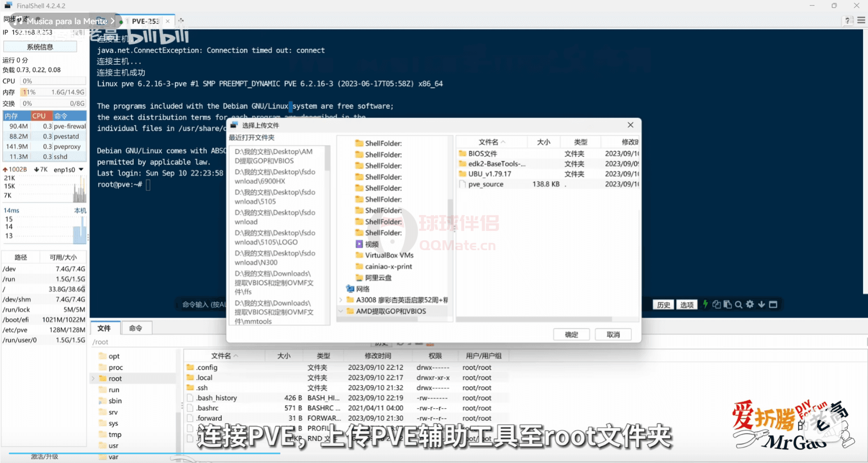This screenshot has height=463, width=868.
Task: Click horizontal scrollbar under the upload file list
Action: [x=535, y=319]
